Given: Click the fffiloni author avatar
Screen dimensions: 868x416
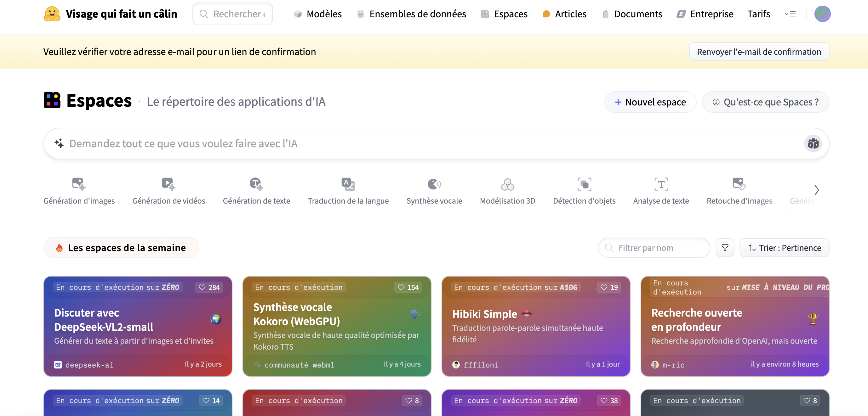Looking at the screenshot, I should tap(456, 364).
